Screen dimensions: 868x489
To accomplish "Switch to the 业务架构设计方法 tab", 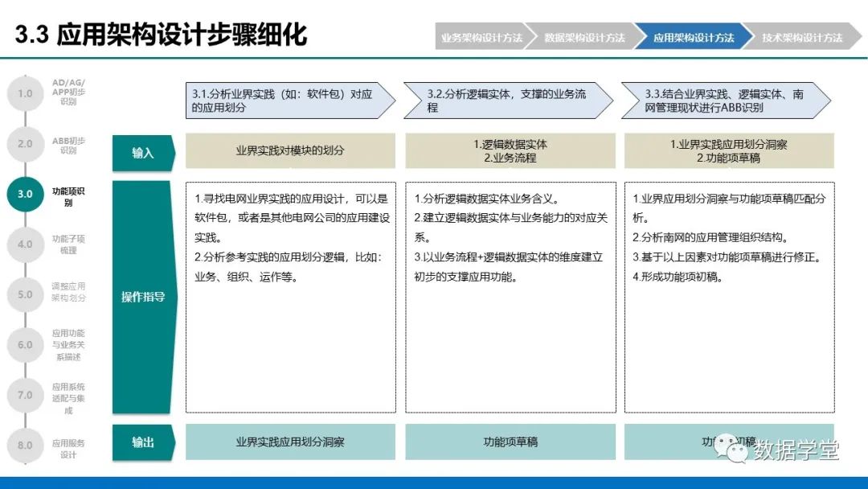I will (483, 36).
